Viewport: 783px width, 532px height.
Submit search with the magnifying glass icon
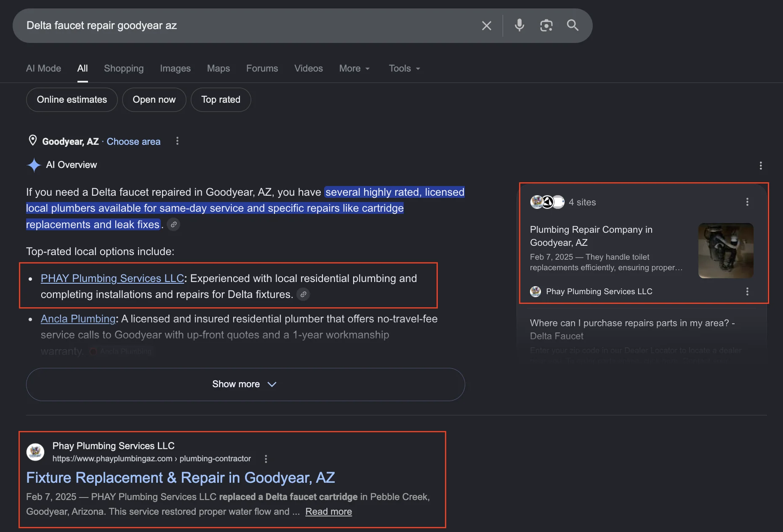573,25
